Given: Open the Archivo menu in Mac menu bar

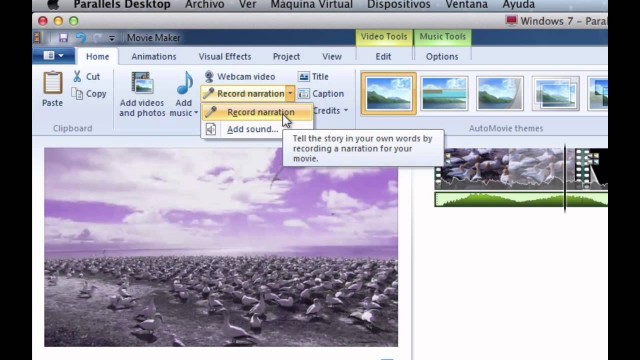Looking at the screenshot, I should point(204,5).
